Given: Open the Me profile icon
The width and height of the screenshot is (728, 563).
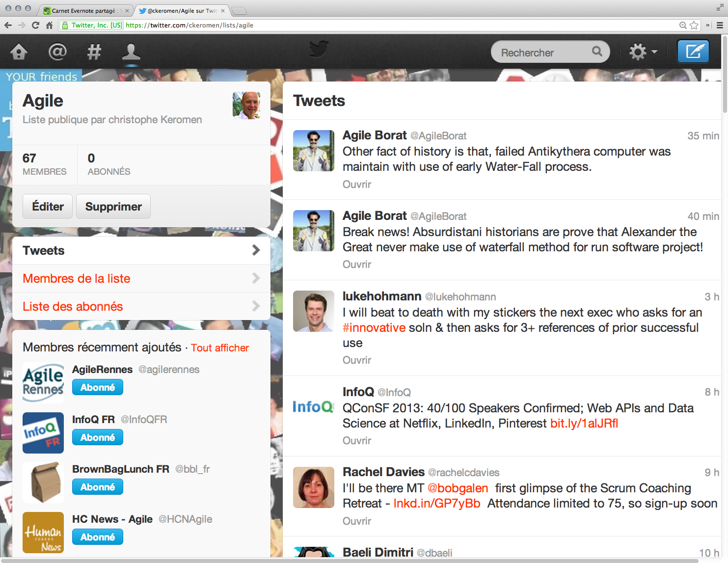Looking at the screenshot, I should (x=131, y=52).
